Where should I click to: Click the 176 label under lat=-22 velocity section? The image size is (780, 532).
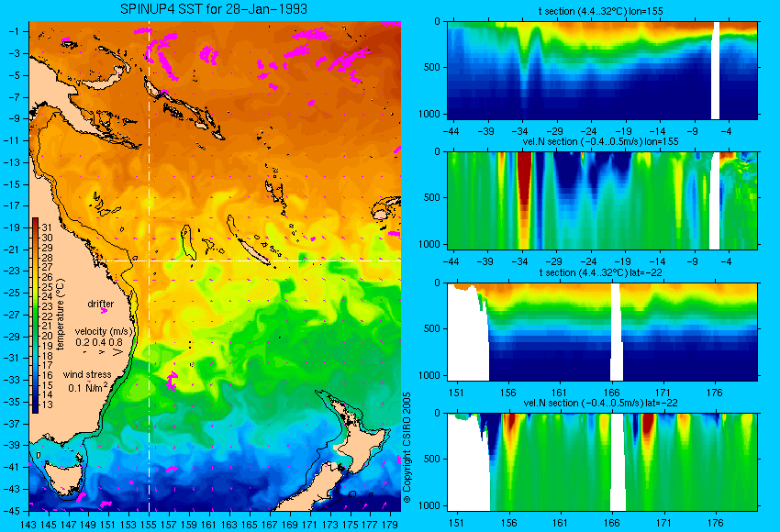coord(715,523)
